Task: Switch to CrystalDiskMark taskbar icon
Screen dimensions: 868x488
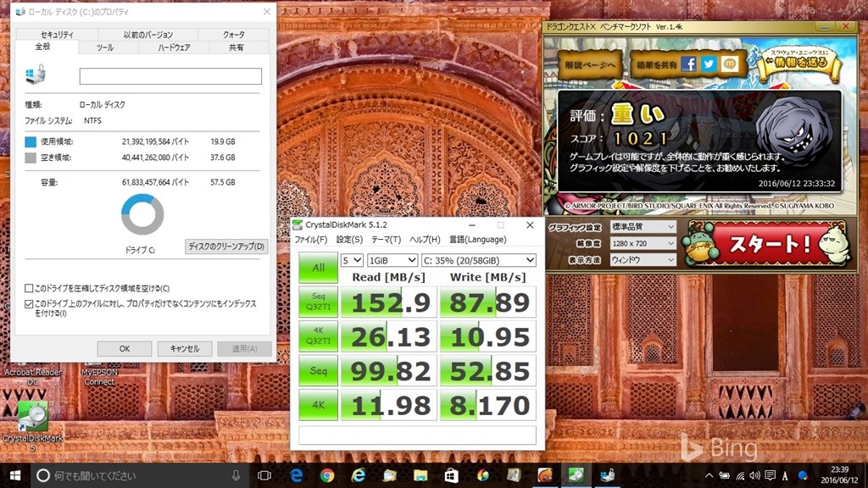Action: (x=576, y=475)
